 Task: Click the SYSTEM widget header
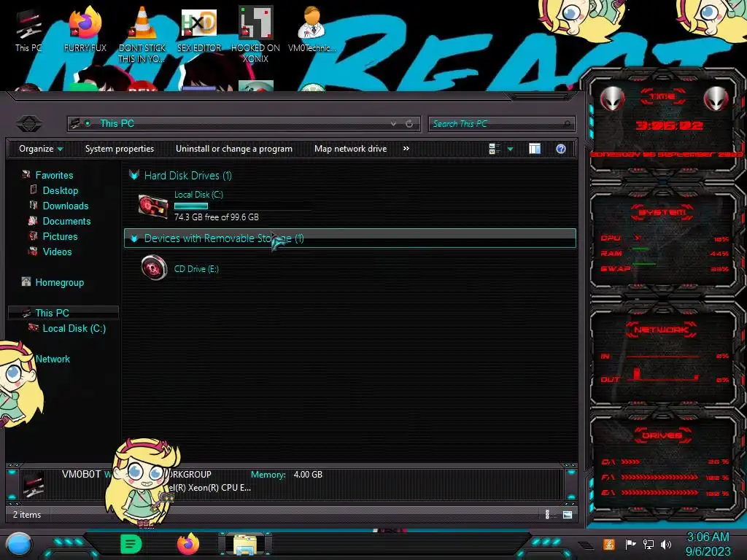[662, 212]
